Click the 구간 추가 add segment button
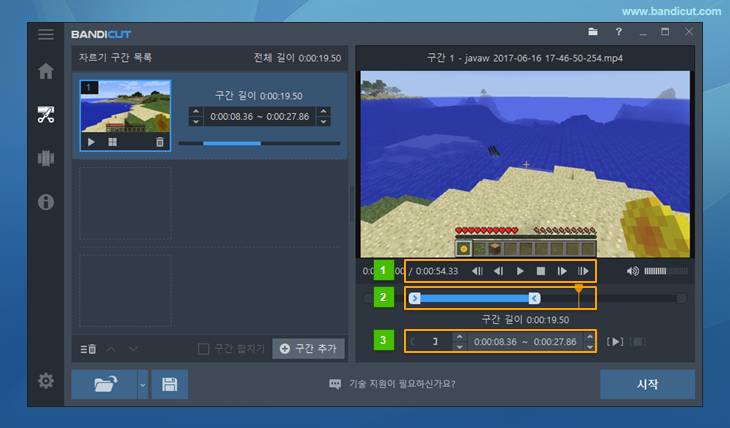The height and width of the screenshot is (428, 730). tap(308, 348)
